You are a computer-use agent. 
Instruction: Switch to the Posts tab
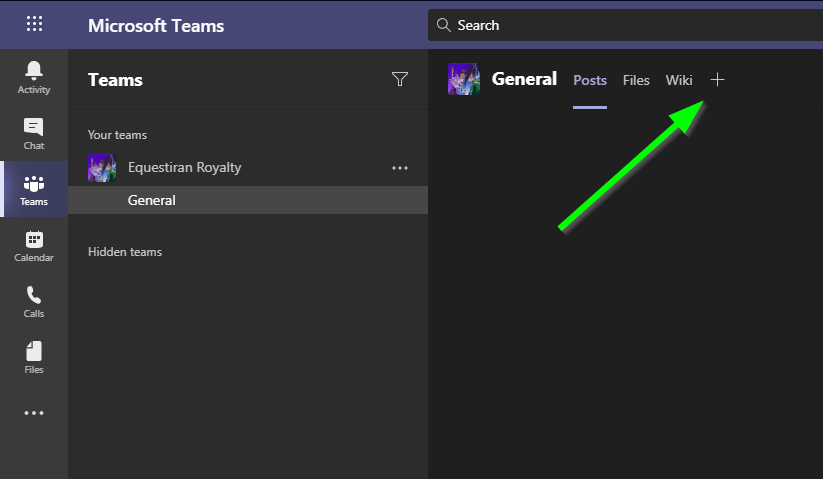pyautogui.click(x=590, y=80)
